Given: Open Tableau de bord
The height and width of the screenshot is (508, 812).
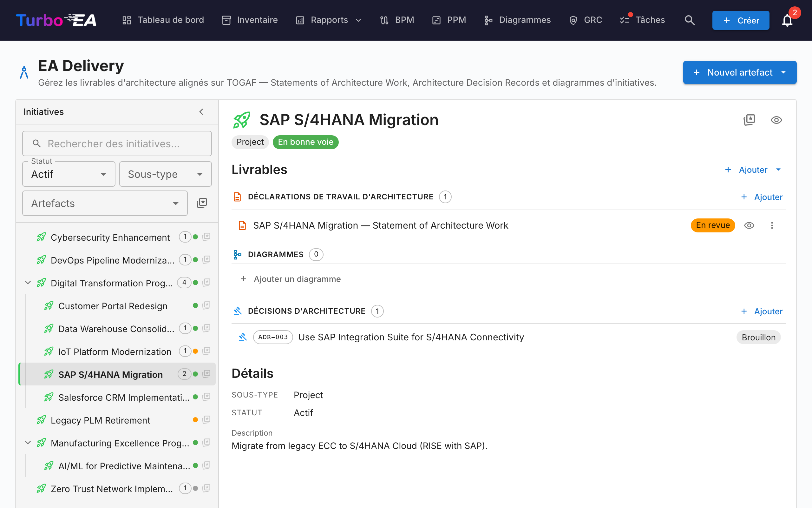Looking at the screenshot, I should coord(163,20).
